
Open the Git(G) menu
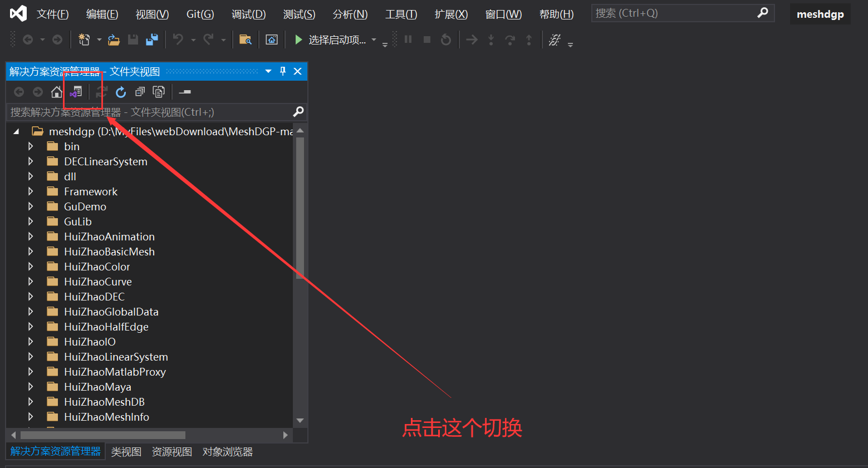(x=200, y=14)
